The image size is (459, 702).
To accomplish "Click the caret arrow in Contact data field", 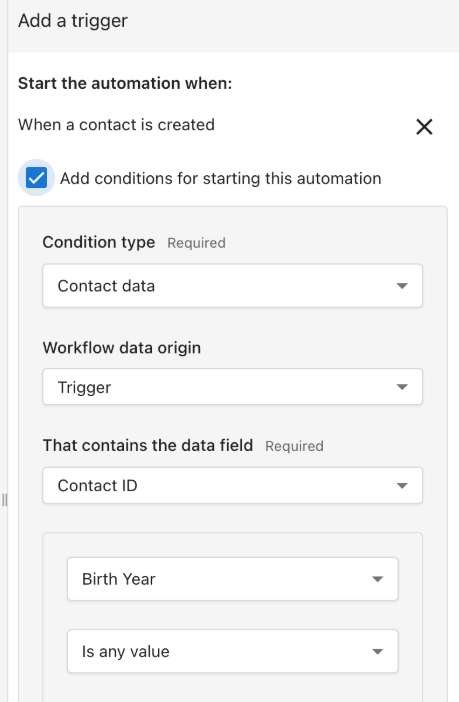I will point(402,286).
